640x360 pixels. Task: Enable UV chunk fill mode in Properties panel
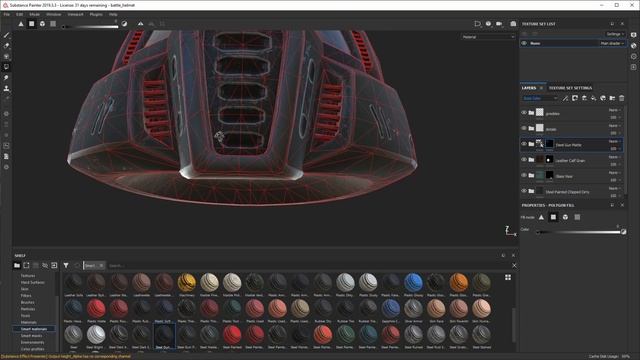[x=577, y=217]
